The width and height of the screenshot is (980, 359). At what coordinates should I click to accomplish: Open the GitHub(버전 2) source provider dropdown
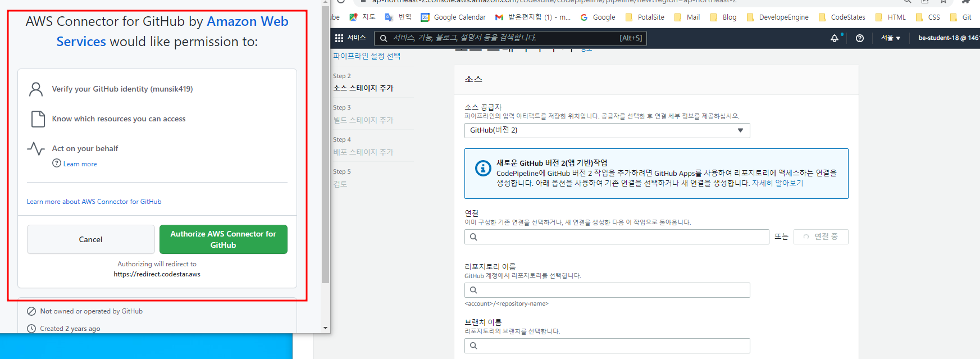(607, 130)
